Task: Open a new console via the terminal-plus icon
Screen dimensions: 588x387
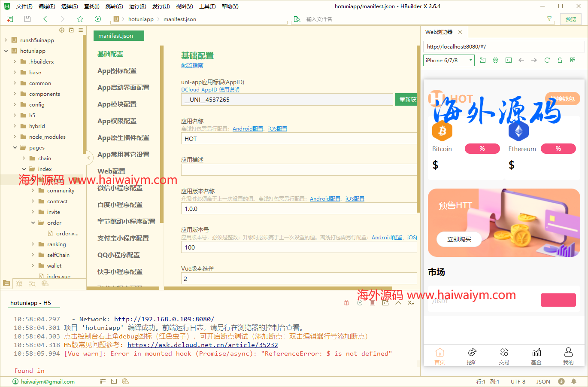Action: tap(385, 302)
